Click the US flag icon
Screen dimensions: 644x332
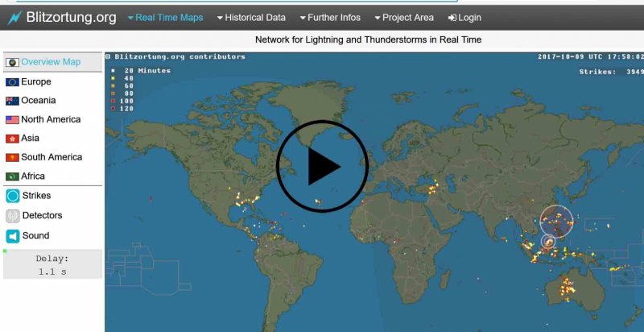[12, 120]
